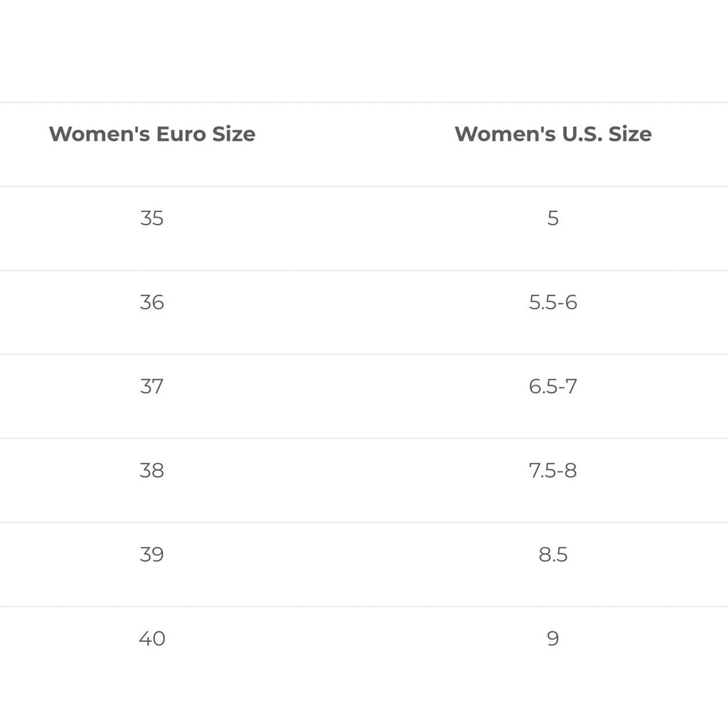The image size is (728, 728).
Task: Select the Euro size 40 value
Action: point(152,638)
